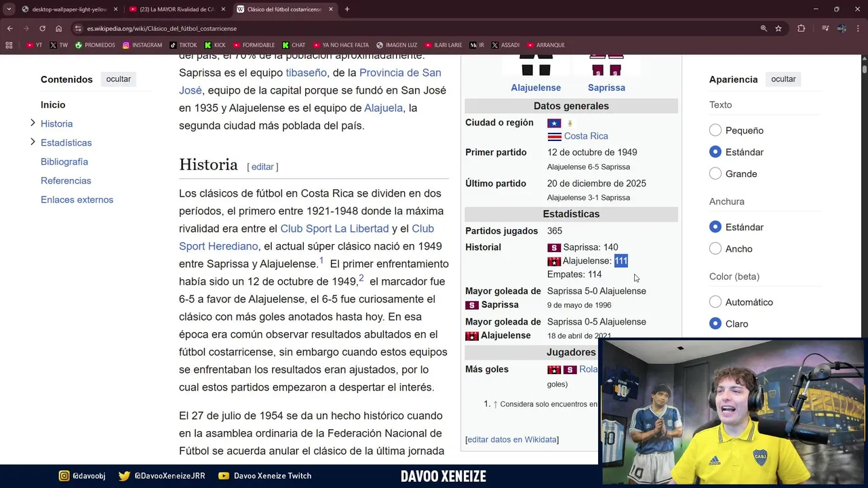Open the INSTAGRAM bookmark

click(142, 45)
